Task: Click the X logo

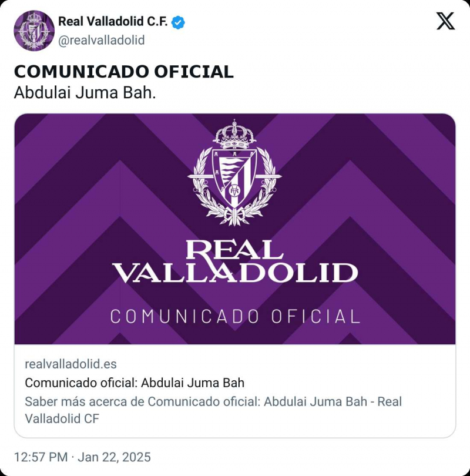Action: click(445, 22)
